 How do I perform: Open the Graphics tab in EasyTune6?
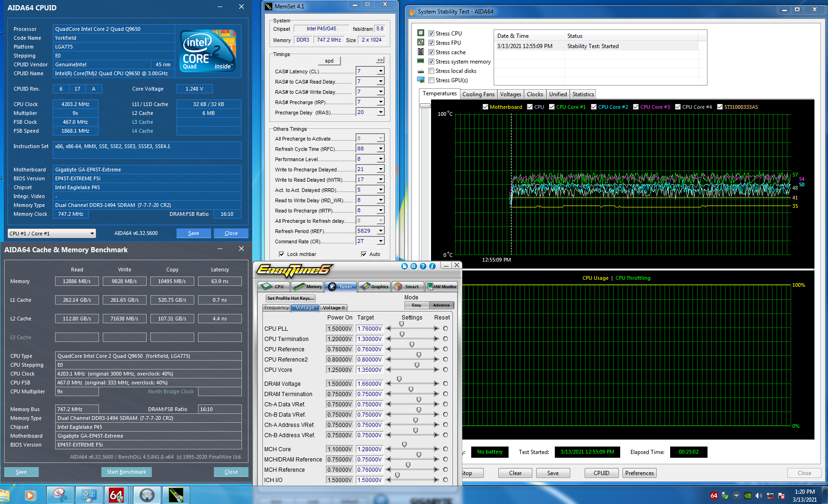375,287
